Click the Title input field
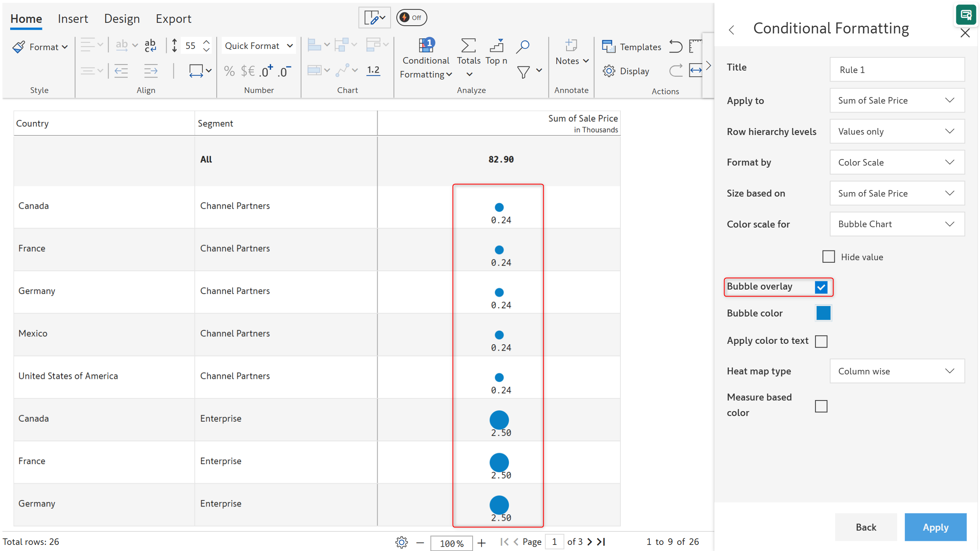The height and width of the screenshot is (551, 980). (x=897, y=70)
